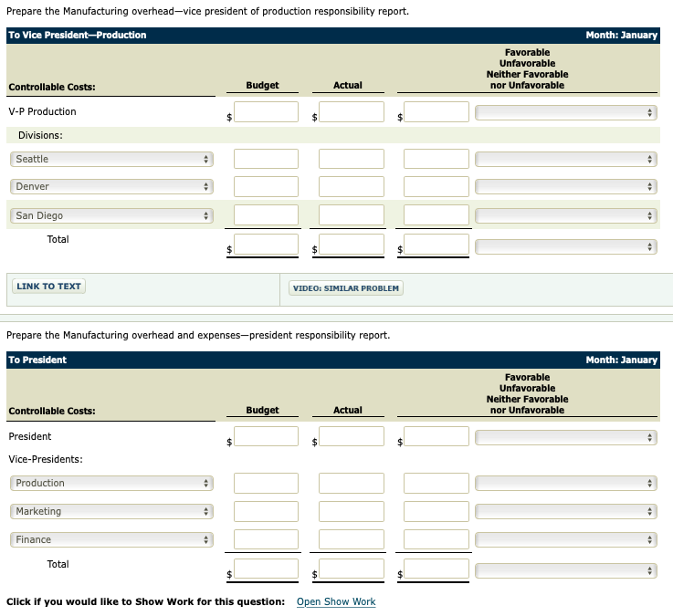
Task: Click V-P Production Actual field
Action: (x=351, y=112)
